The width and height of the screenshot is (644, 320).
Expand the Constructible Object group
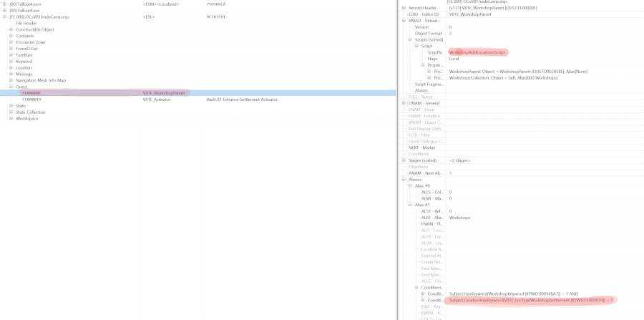pyautogui.click(x=11, y=29)
